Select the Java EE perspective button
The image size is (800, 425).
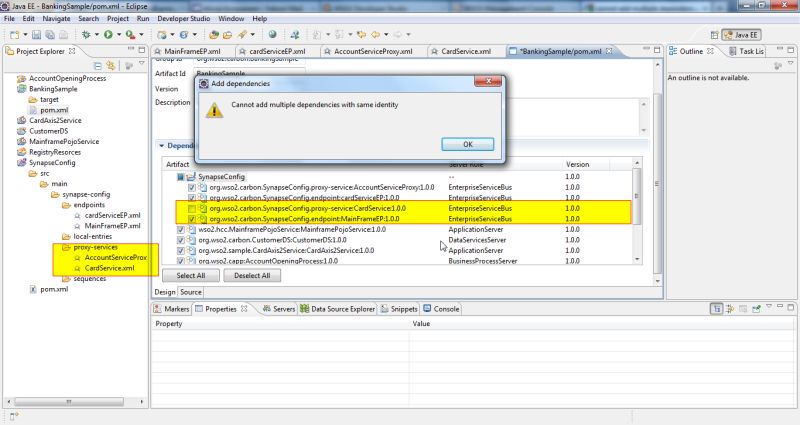[x=741, y=35]
